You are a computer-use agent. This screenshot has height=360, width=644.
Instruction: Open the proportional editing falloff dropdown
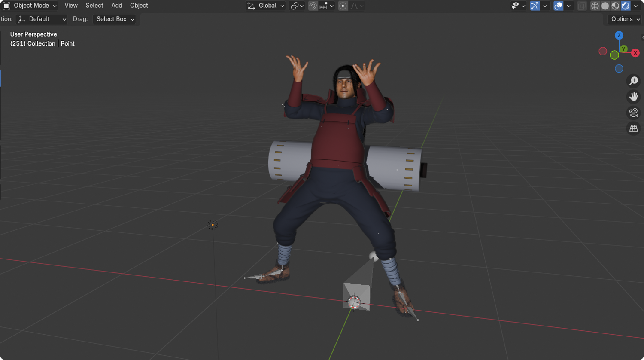pyautogui.click(x=357, y=6)
